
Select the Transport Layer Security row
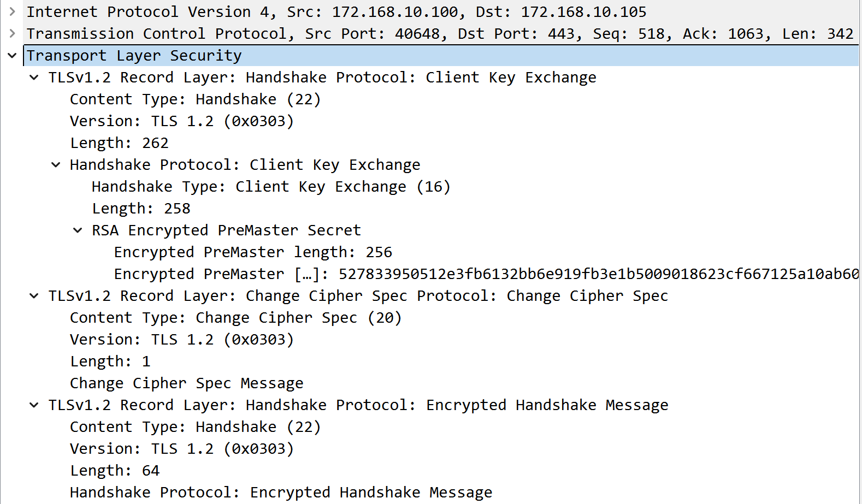click(134, 56)
